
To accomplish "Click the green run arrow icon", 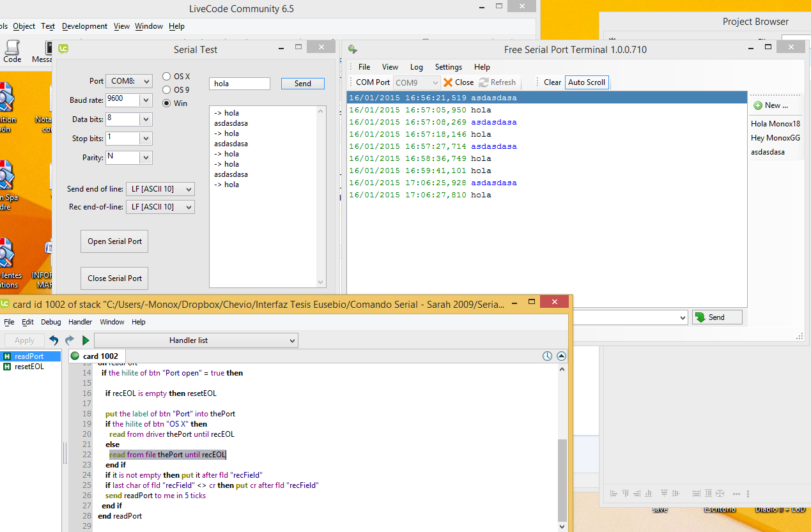I will [86, 340].
